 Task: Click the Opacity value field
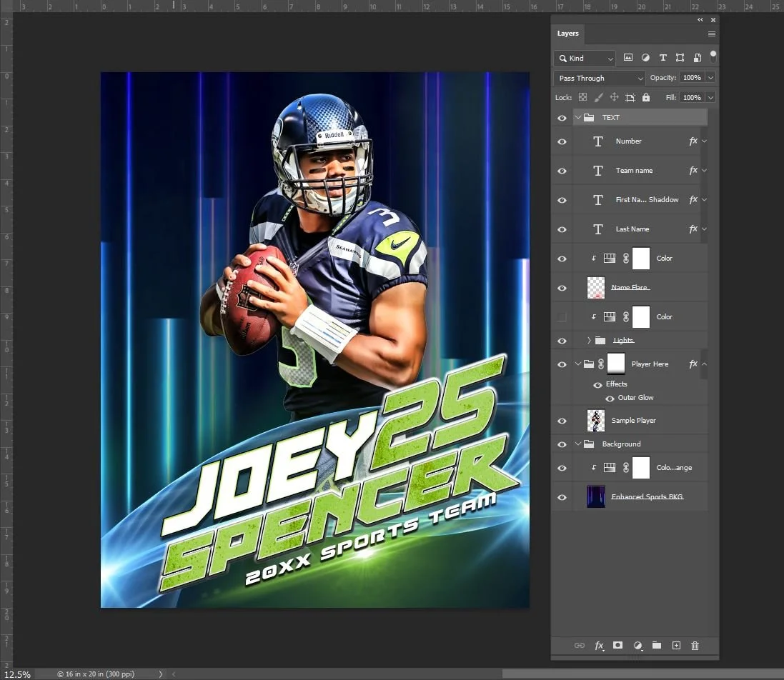692,77
